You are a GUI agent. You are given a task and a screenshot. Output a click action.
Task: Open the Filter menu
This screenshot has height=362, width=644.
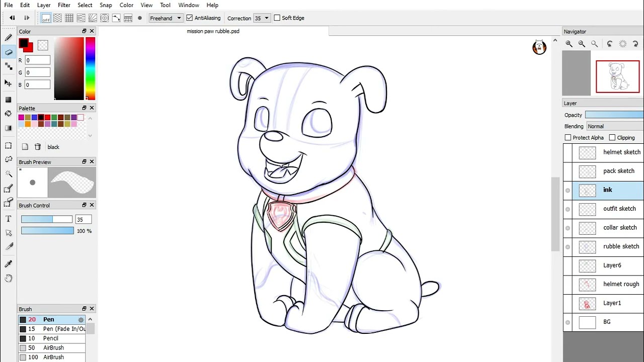tap(64, 5)
